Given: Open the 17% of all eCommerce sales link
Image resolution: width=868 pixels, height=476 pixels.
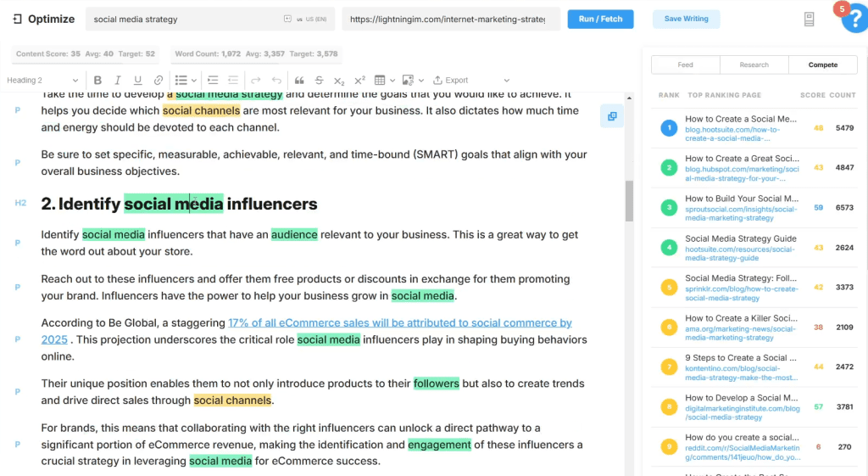Looking at the screenshot, I should point(306,332).
